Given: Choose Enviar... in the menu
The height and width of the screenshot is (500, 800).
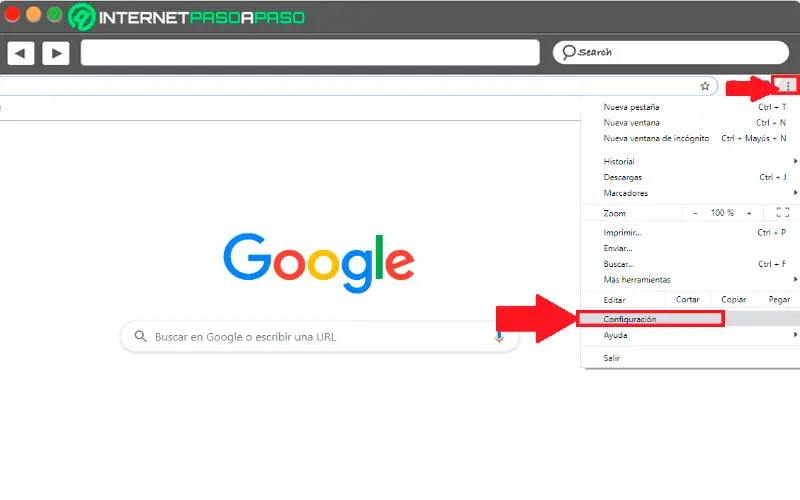Looking at the screenshot, I should coord(691,248).
